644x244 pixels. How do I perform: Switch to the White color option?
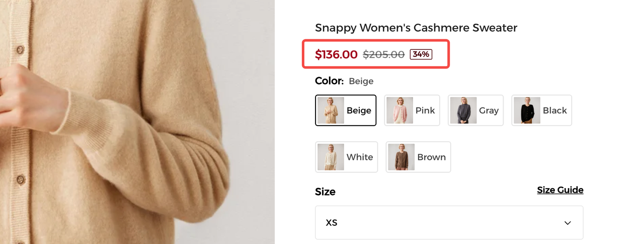coord(346,157)
